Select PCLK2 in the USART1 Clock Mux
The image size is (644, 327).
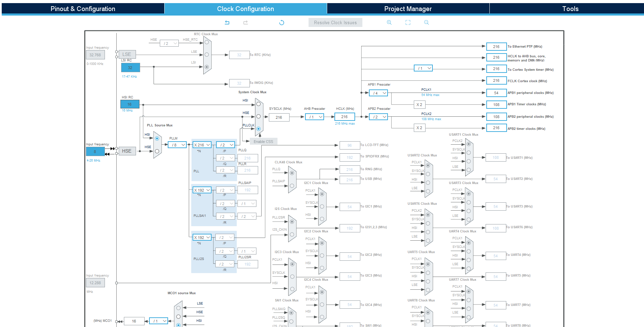[468, 144]
